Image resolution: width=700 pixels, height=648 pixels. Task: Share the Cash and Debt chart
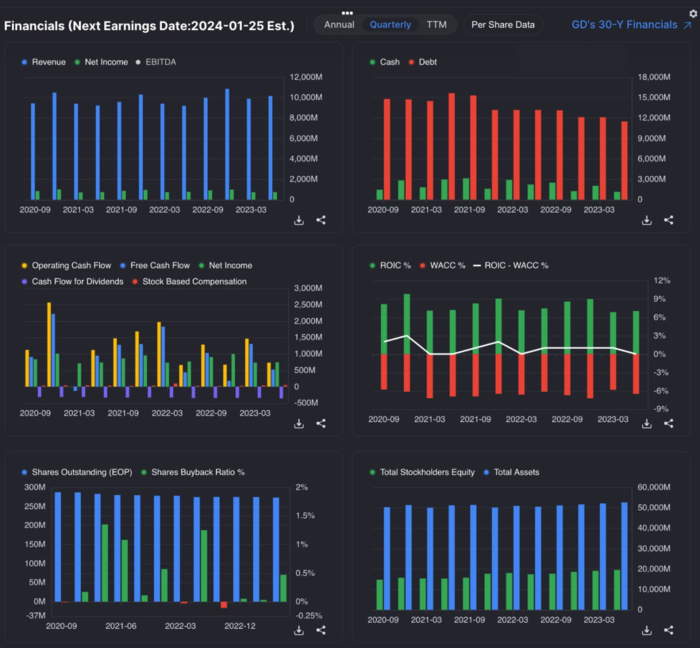668,220
